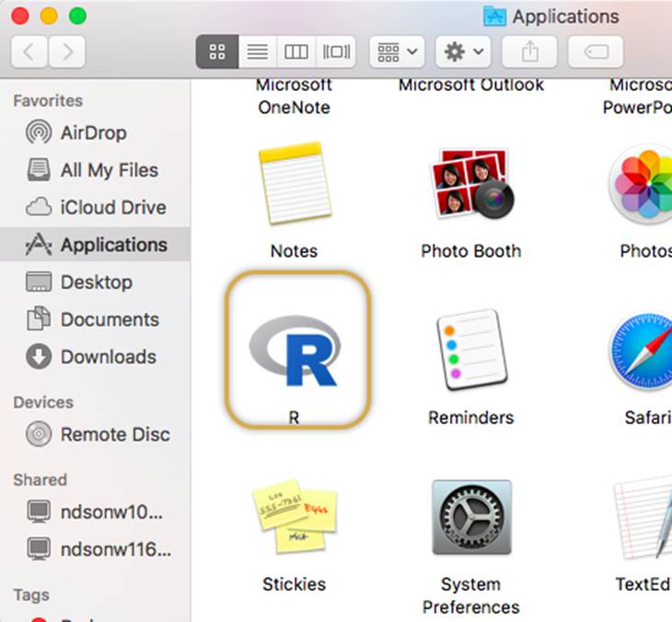This screenshot has width=672, height=622.
Task: Select iCloud Drive in Favorites
Action: (x=112, y=208)
